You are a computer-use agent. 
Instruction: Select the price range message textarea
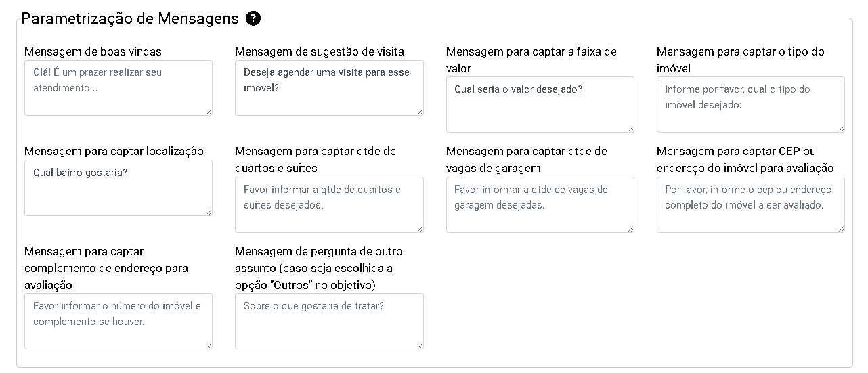[540, 104]
